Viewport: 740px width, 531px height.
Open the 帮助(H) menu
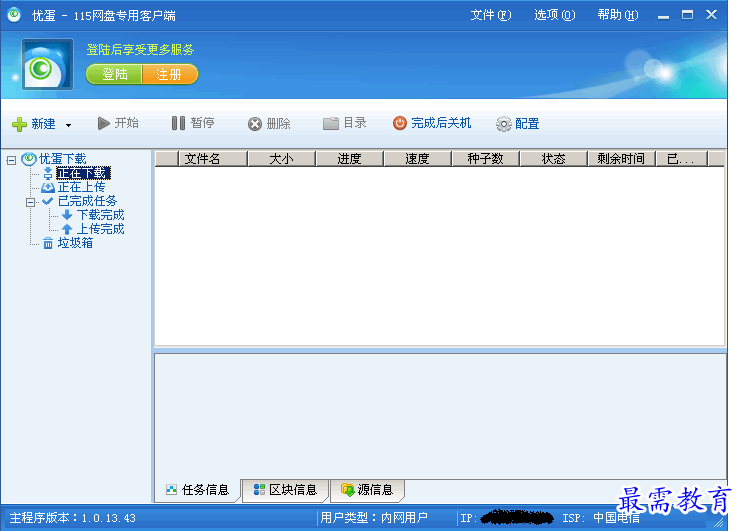(x=618, y=15)
